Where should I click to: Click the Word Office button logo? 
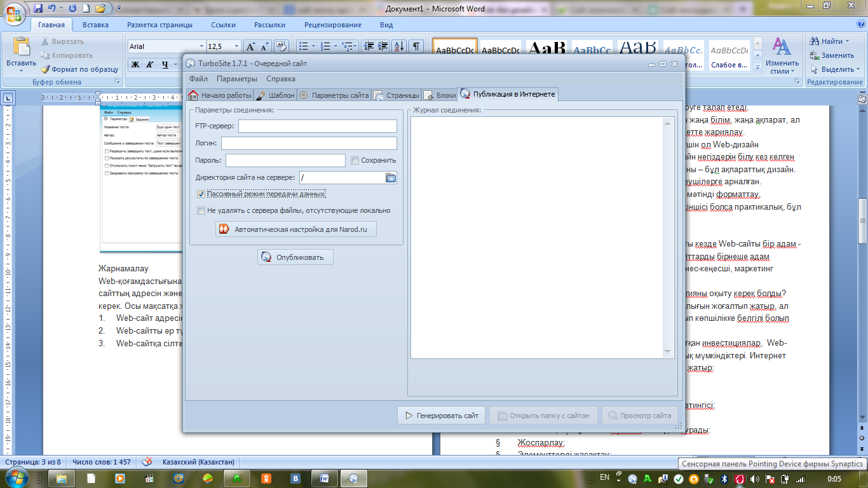pyautogui.click(x=13, y=13)
